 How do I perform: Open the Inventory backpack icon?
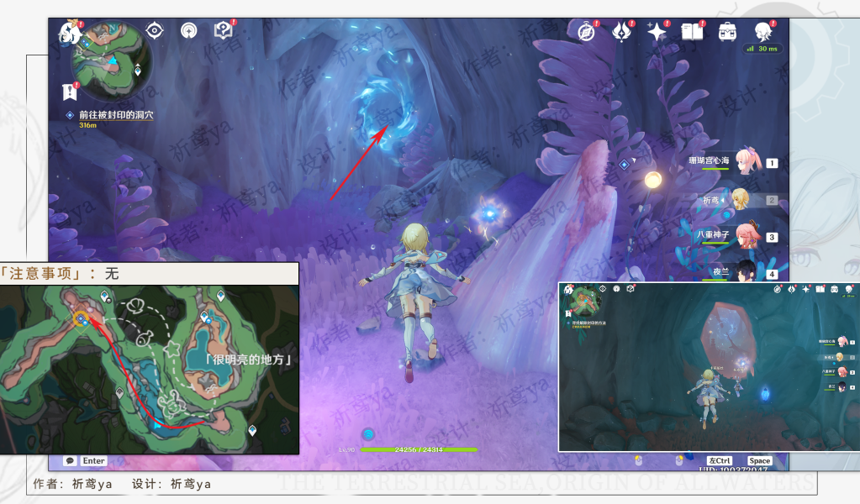point(727,32)
